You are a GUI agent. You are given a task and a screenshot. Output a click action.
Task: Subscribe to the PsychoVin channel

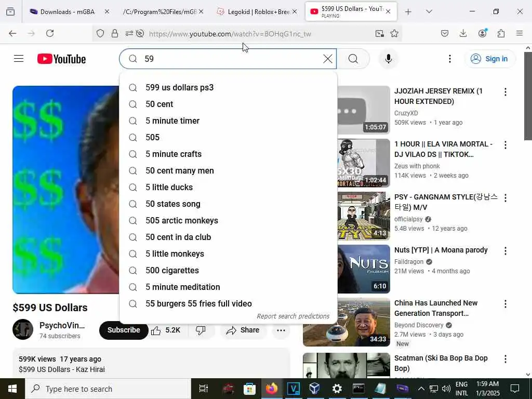pos(124,330)
